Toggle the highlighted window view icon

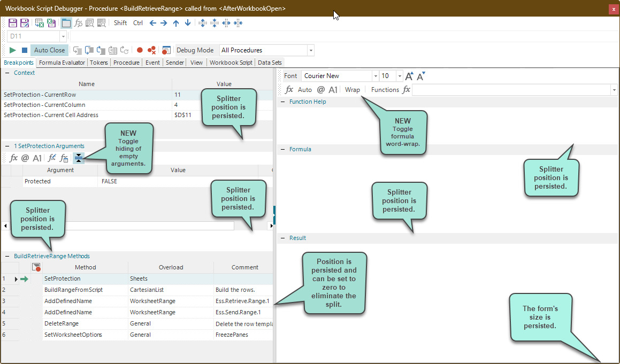66,23
